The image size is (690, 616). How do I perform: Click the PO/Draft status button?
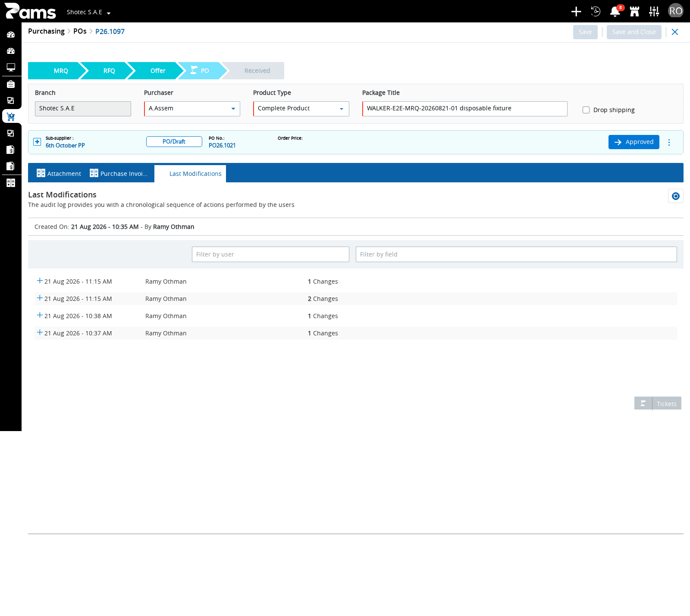click(174, 141)
